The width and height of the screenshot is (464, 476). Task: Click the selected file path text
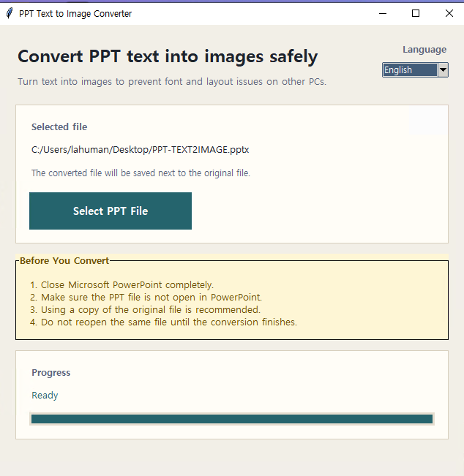(141, 150)
